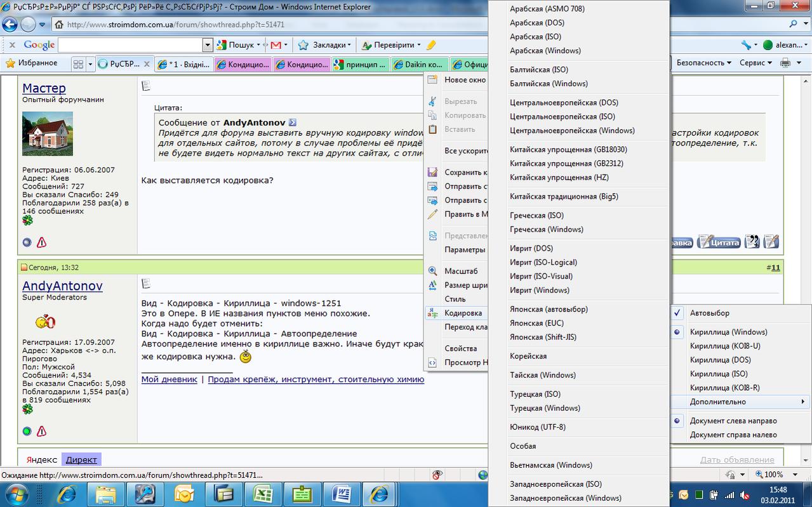Open Word from the Windows taskbar

coord(341,493)
